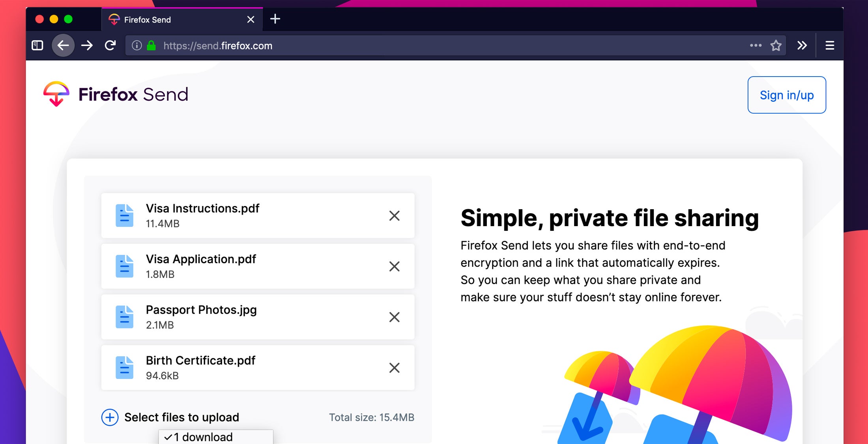Click the Visa Application.pdf file icon
This screenshot has width=868, height=444.
point(124,266)
